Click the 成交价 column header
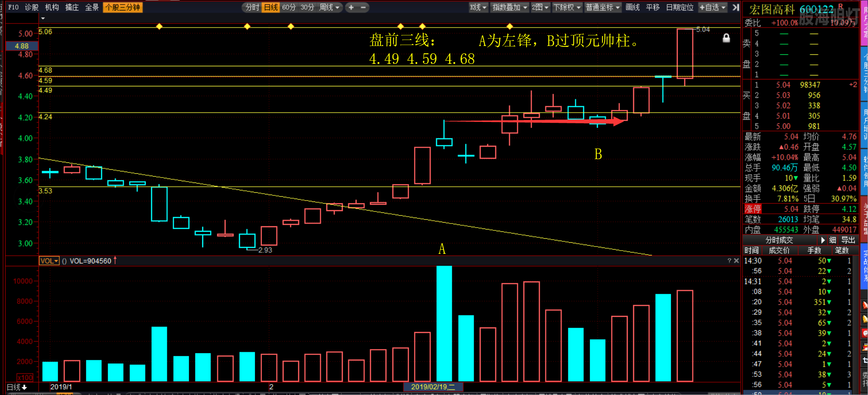Viewport: 868px width, 395px height. [779, 251]
